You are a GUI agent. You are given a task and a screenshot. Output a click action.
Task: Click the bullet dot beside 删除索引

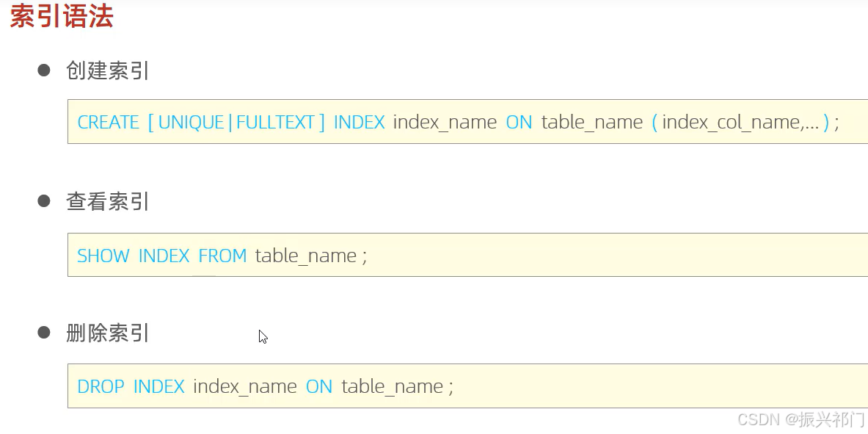click(44, 332)
